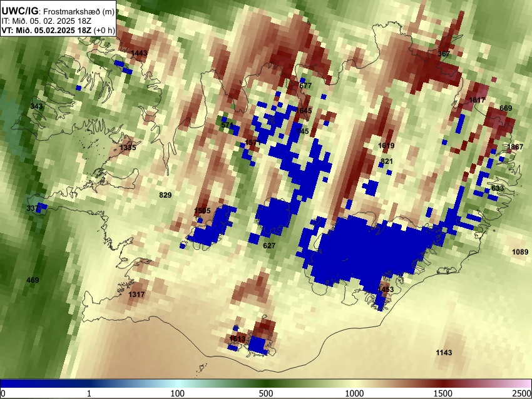This screenshot has width=532, height=399.
Task: Click the 'IT: Mið. 05. 02. 2025 18Z' line
Action: coord(46,21)
